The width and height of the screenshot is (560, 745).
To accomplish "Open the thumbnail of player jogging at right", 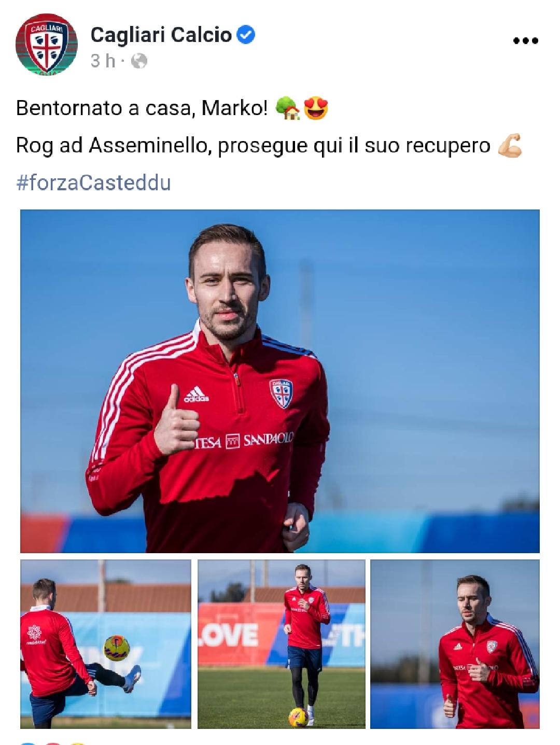I will coord(455,644).
